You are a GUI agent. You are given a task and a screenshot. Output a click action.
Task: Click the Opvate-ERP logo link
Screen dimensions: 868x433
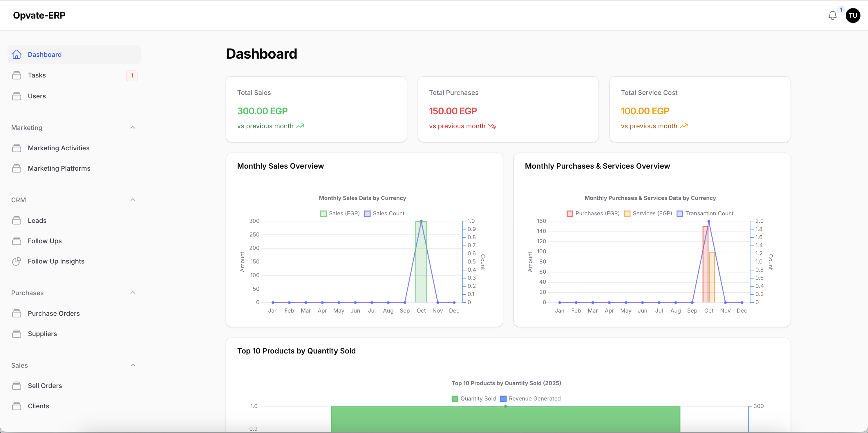tap(39, 15)
